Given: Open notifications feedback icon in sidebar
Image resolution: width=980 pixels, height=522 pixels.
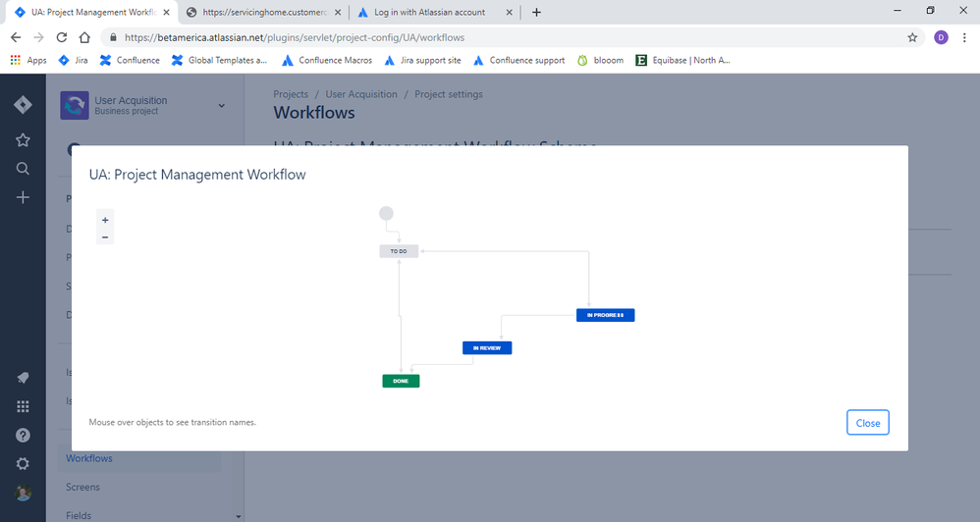Looking at the screenshot, I should pyautogui.click(x=23, y=378).
